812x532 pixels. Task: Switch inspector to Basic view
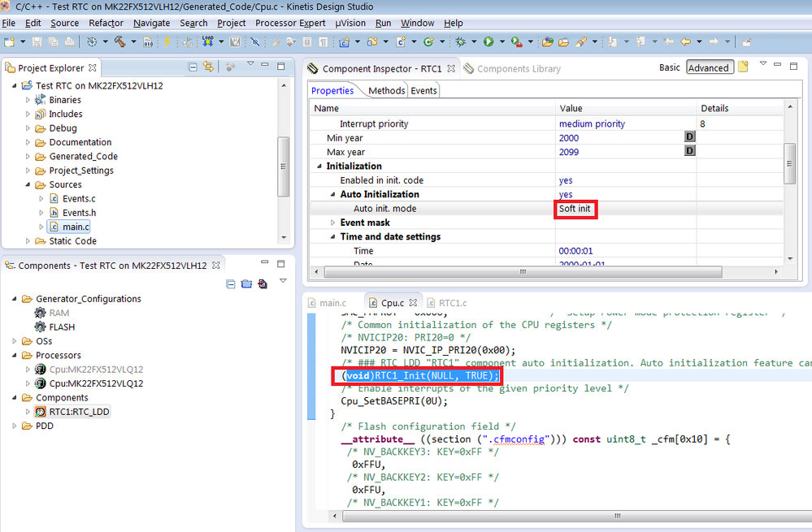tap(670, 67)
